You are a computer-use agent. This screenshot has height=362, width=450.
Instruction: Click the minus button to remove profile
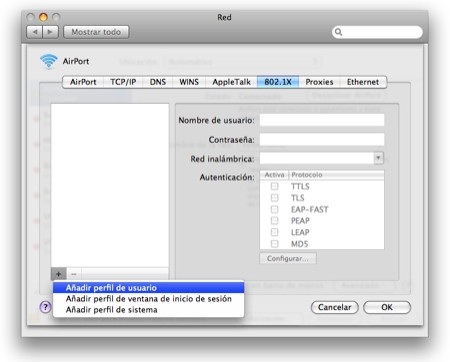(74, 274)
